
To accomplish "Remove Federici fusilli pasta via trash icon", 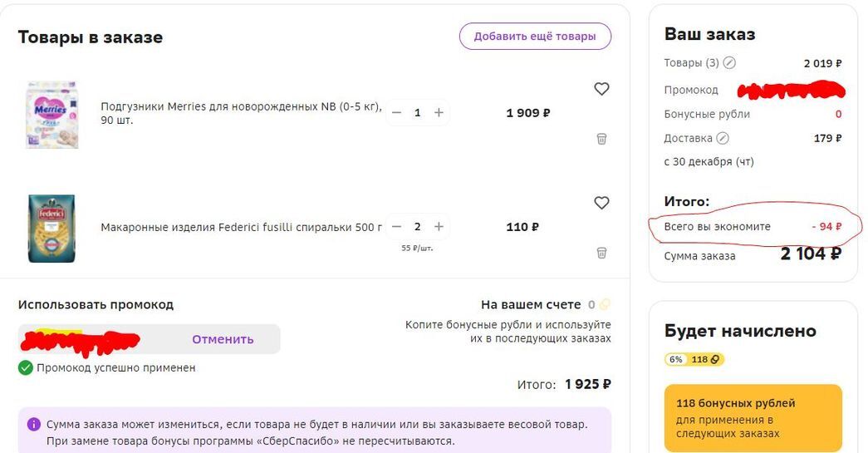I will coord(601,253).
